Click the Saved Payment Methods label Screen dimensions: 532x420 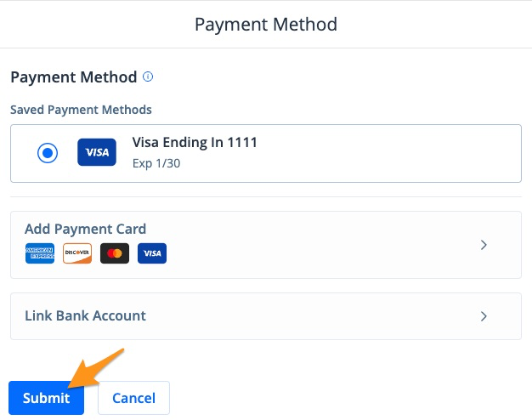81,110
